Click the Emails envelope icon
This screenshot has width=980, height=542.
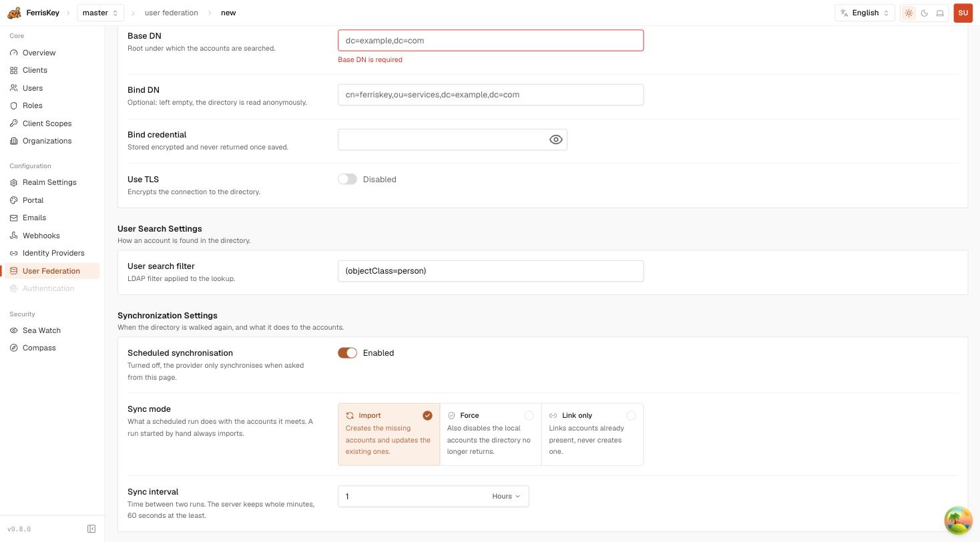(14, 218)
